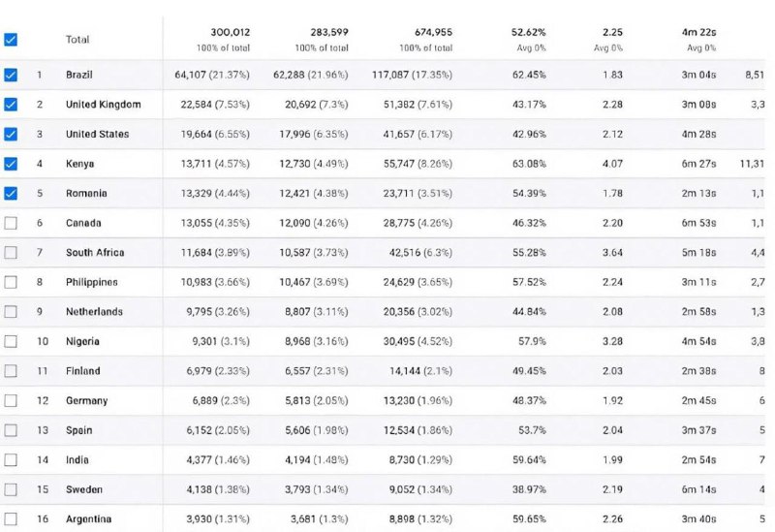Image resolution: width=775 pixels, height=532 pixels.
Task: Tick the Argentina row checkbox
Action: (x=11, y=519)
